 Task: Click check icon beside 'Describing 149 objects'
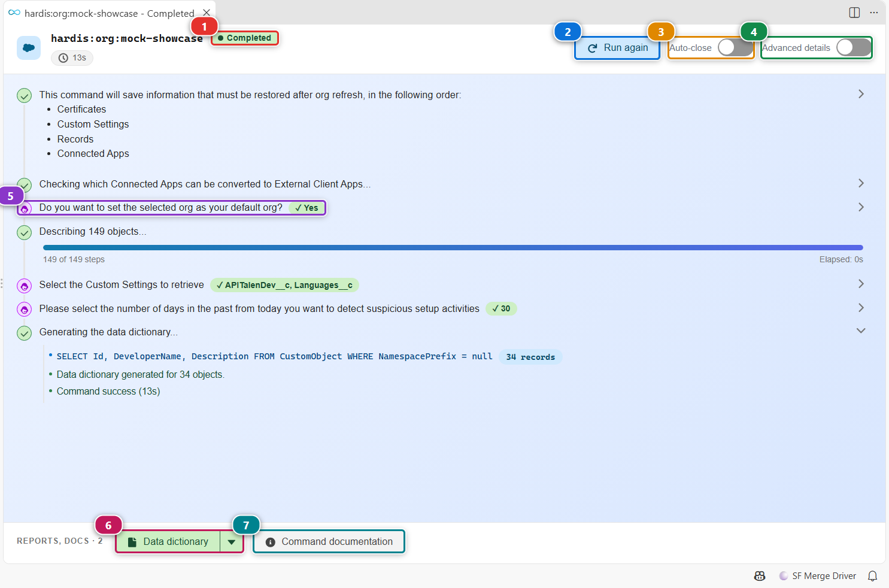25,232
